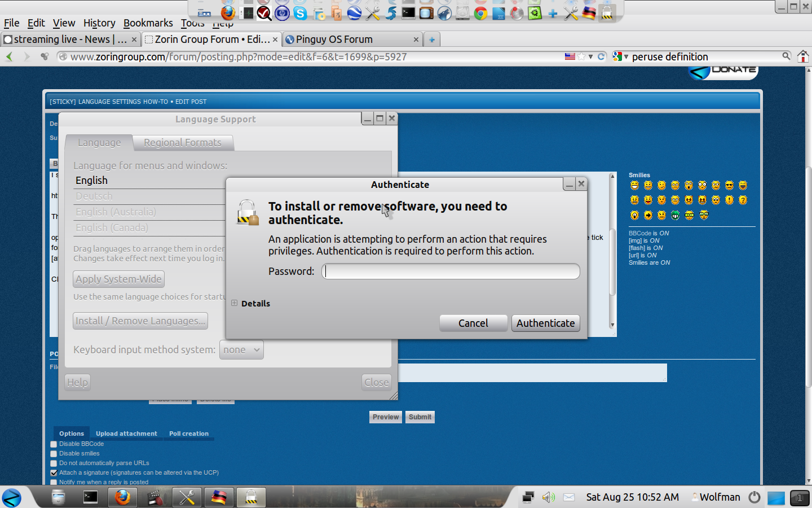Open the wrench and screwdriver settings in bottom panel
Image resolution: width=812 pixels, height=508 pixels.
pyautogui.click(x=187, y=497)
